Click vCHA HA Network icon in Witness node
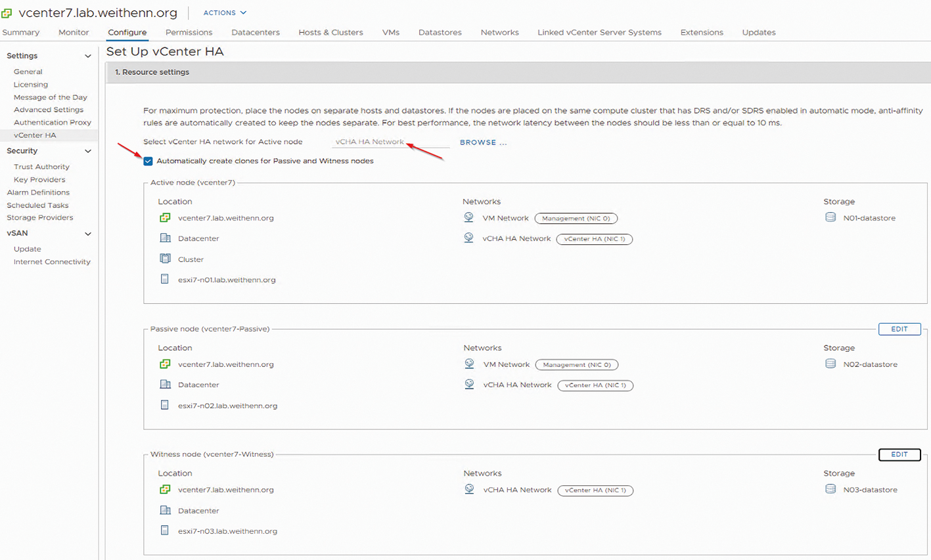The image size is (931, 560). tap(469, 489)
